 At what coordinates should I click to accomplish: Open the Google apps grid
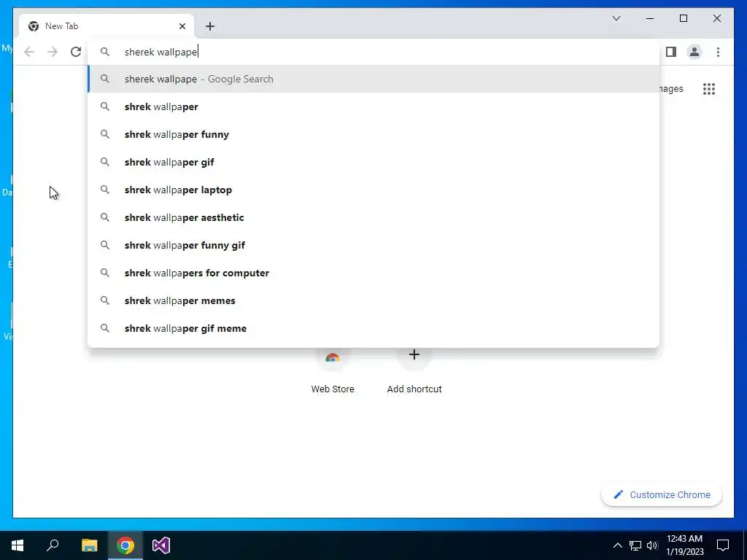709,89
